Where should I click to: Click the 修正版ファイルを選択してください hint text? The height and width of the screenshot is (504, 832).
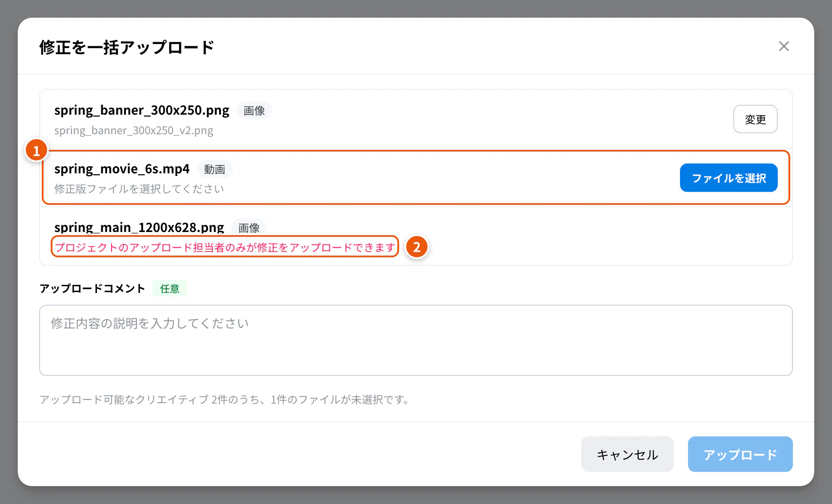click(x=139, y=189)
